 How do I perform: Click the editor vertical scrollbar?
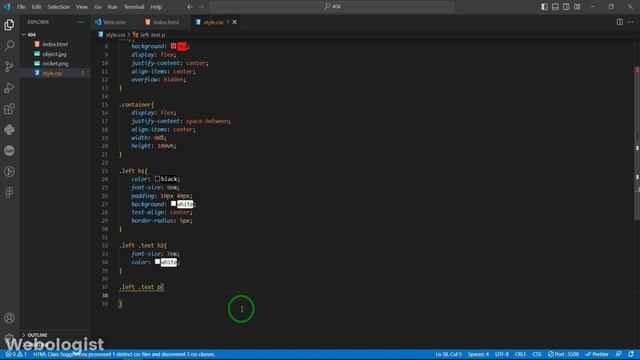pyautogui.click(x=637, y=143)
